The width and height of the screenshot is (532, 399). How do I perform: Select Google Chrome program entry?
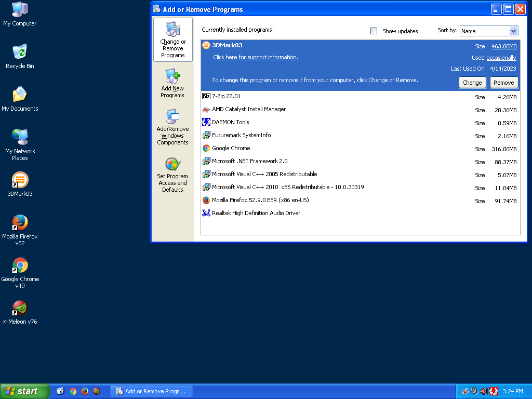[361, 149]
